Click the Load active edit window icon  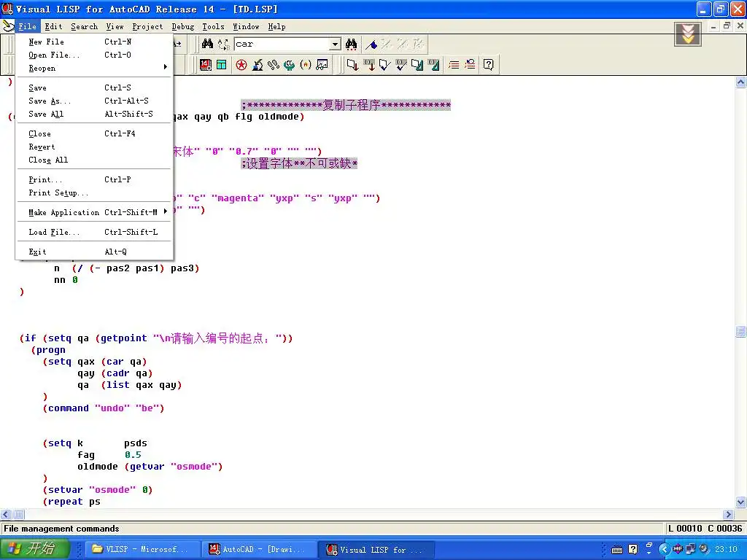click(352, 65)
